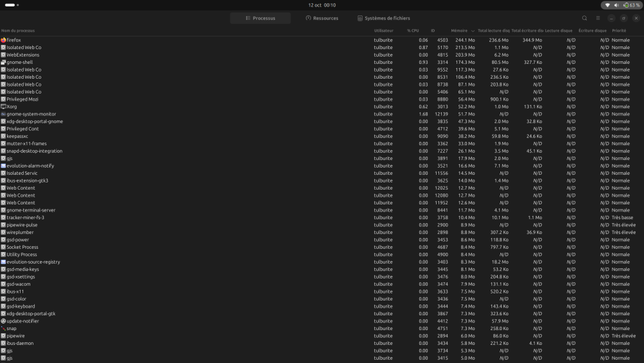This screenshot has width=644, height=363.
Task: Click memory value 244.1 Mo for firefox
Action: point(465,40)
